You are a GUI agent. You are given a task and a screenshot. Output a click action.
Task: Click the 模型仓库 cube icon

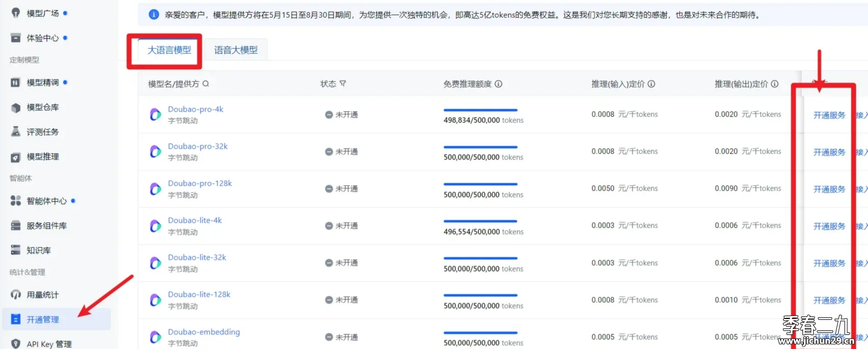pos(16,107)
